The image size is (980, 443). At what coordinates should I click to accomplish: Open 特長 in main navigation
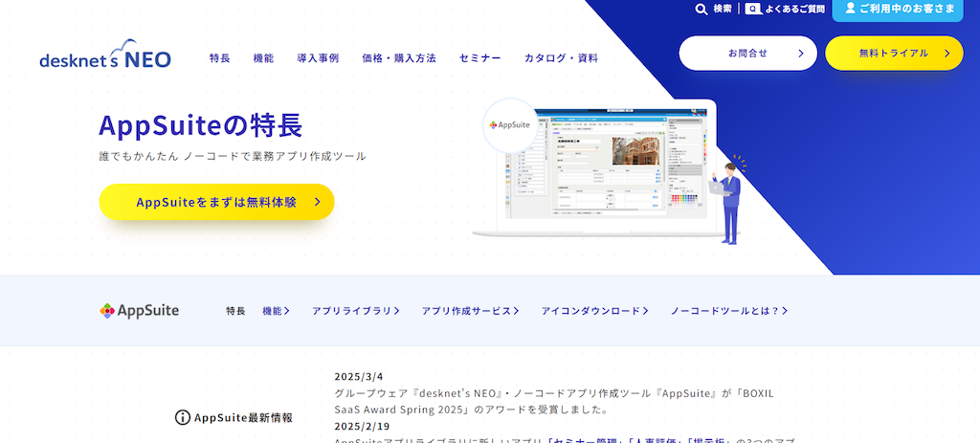pyautogui.click(x=220, y=58)
